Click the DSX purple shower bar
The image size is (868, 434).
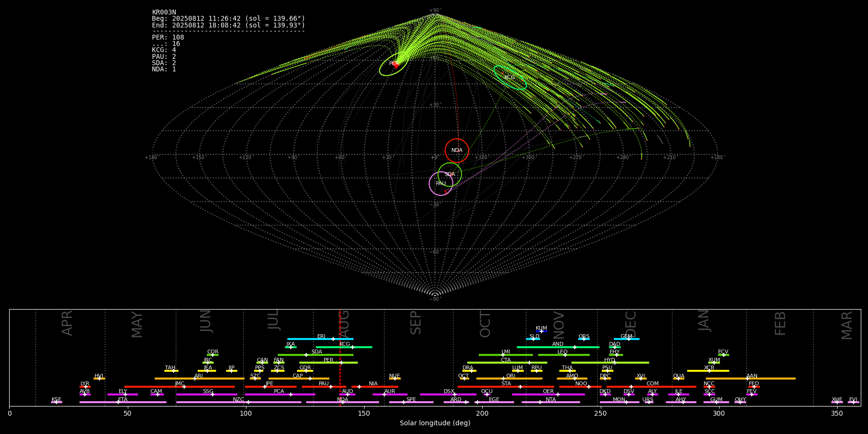(x=448, y=394)
